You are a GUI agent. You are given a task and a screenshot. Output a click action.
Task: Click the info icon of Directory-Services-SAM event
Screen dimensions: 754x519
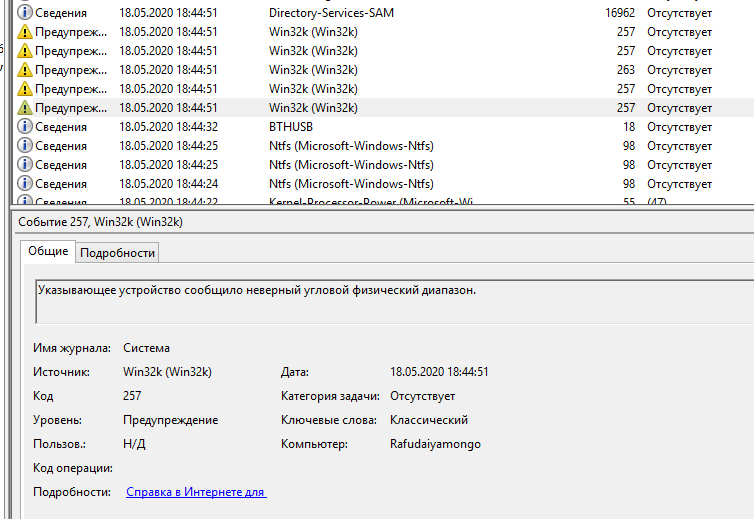click(25, 13)
